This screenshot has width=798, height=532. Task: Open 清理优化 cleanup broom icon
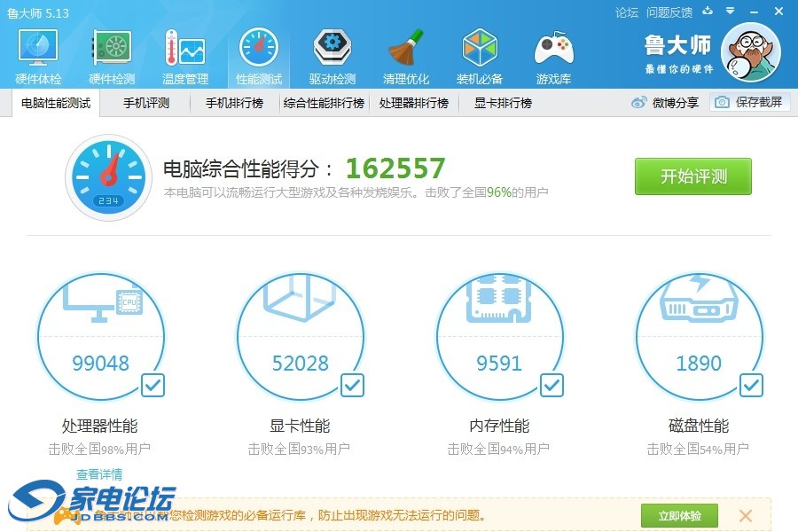(406, 55)
